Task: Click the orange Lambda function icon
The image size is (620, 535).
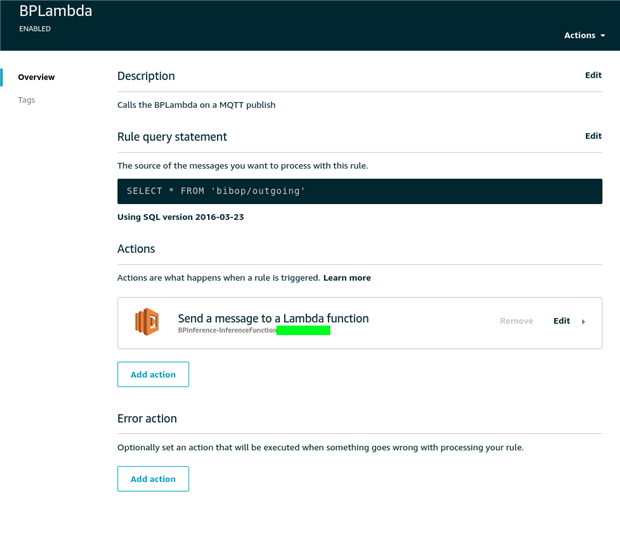Action: coord(147,322)
